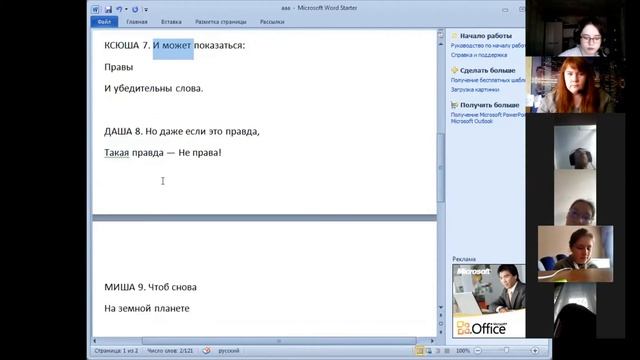Image resolution: width=640 pixels, height=360 pixels.
Task: Click the 100% zoom level button
Action: pos(462,351)
